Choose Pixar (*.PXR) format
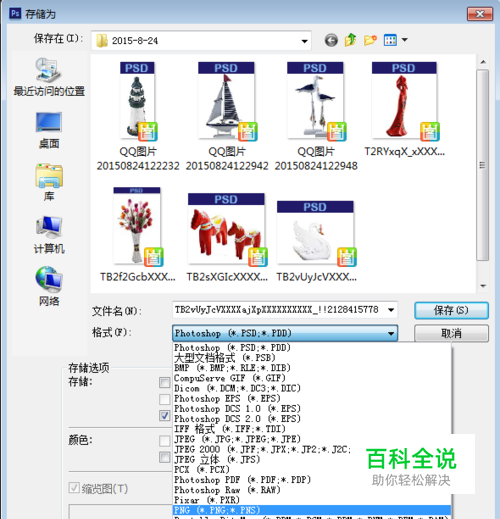Image resolution: width=500 pixels, height=519 pixels. (x=312, y=500)
